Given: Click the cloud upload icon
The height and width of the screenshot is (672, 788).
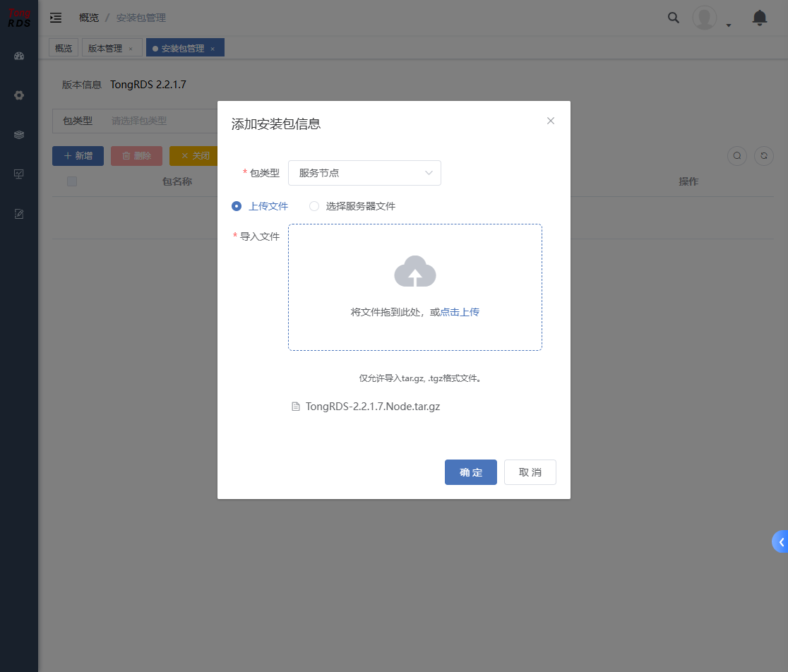Looking at the screenshot, I should click(415, 271).
